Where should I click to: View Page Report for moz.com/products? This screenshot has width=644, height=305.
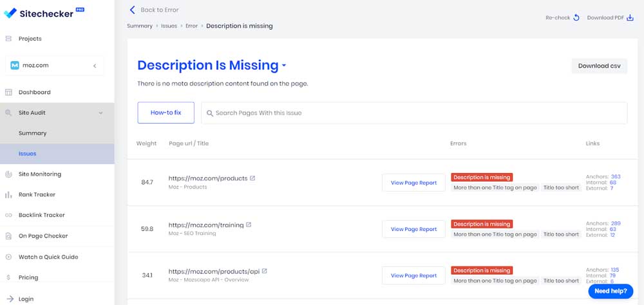[x=413, y=183]
